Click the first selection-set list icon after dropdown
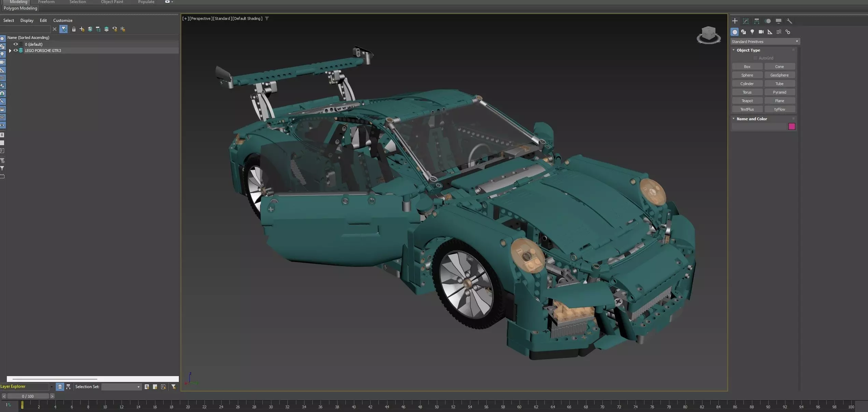Viewport: 868px width, 412px height. click(x=147, y=387)
